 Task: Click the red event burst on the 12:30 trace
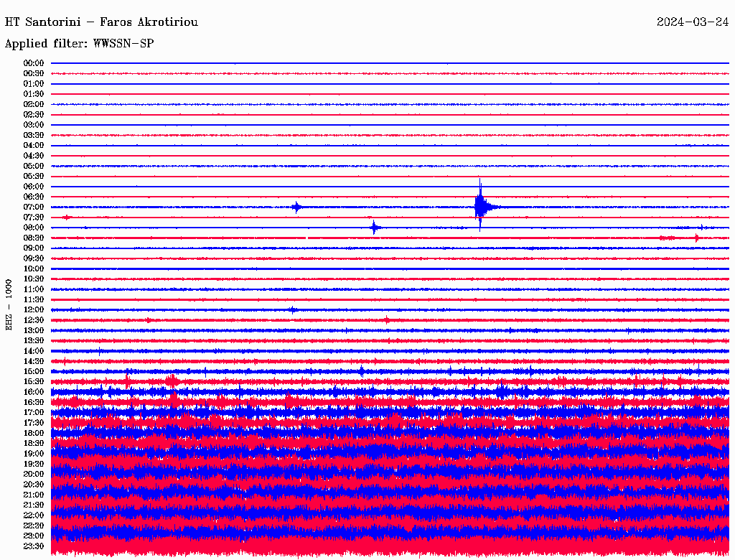pos(387,320)
